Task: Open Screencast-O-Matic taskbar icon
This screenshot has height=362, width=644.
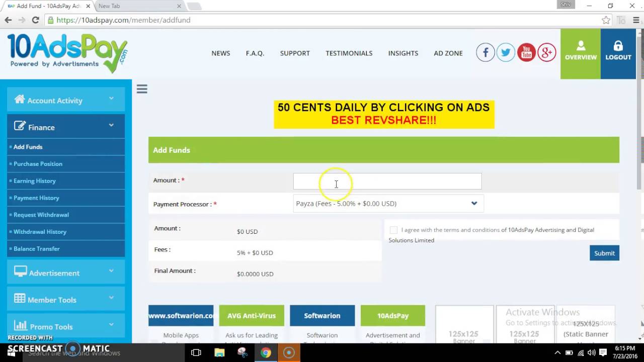Action: 289,352
